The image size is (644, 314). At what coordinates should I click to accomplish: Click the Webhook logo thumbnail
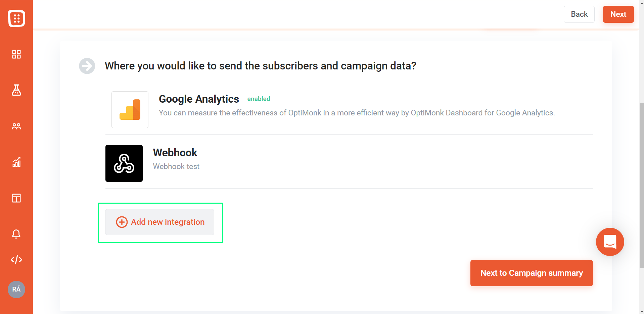click(124, 163)
